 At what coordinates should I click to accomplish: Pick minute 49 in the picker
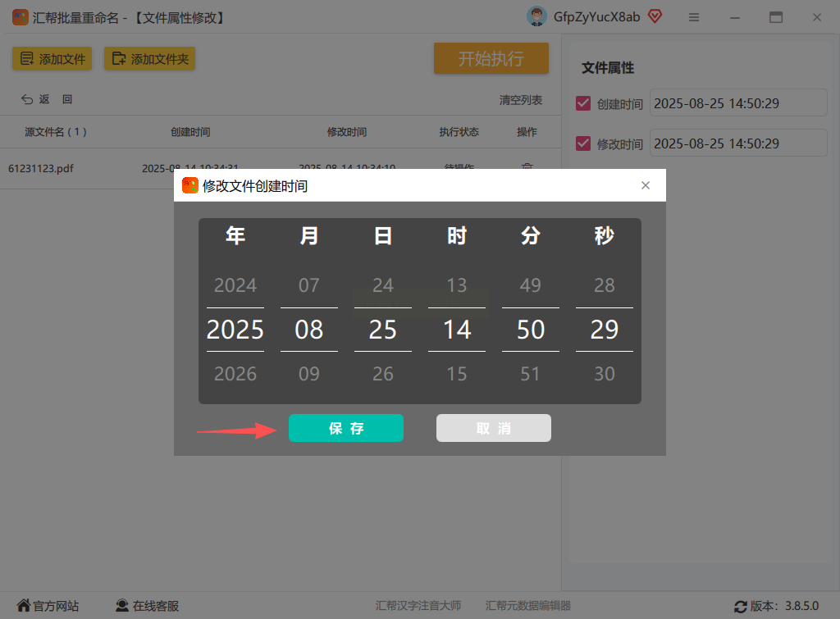coord(531,284)
